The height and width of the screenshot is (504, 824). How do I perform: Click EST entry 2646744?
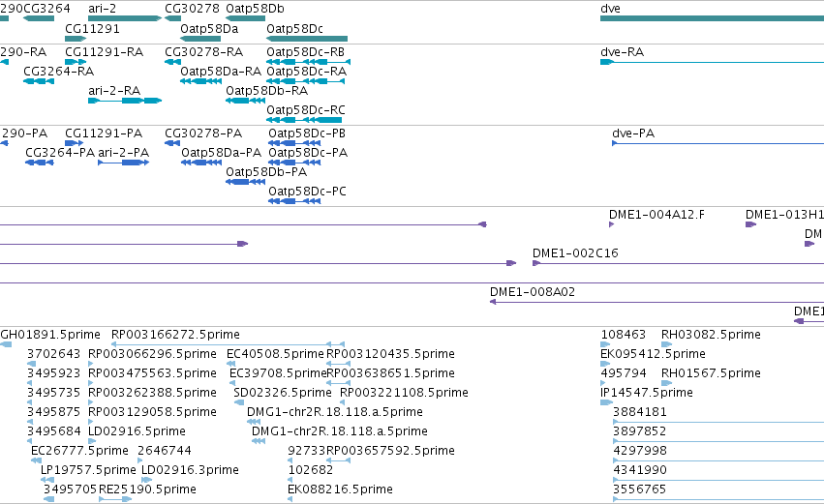(x=165, y=451)
